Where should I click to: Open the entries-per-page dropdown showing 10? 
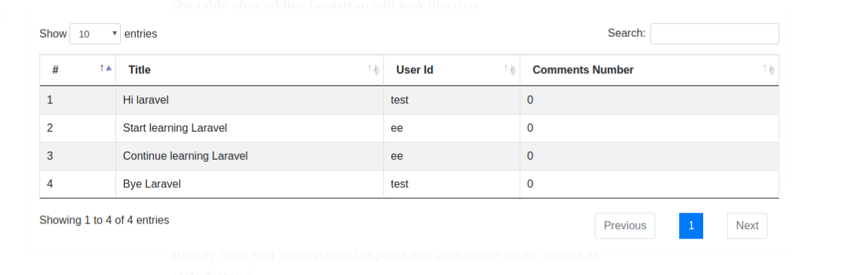coord(95,34)
